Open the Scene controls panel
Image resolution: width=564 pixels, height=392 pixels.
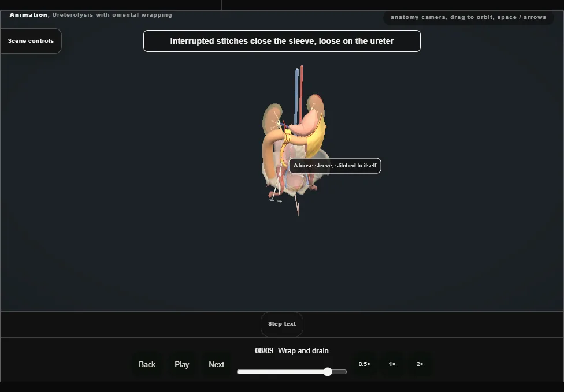(31, 41)
